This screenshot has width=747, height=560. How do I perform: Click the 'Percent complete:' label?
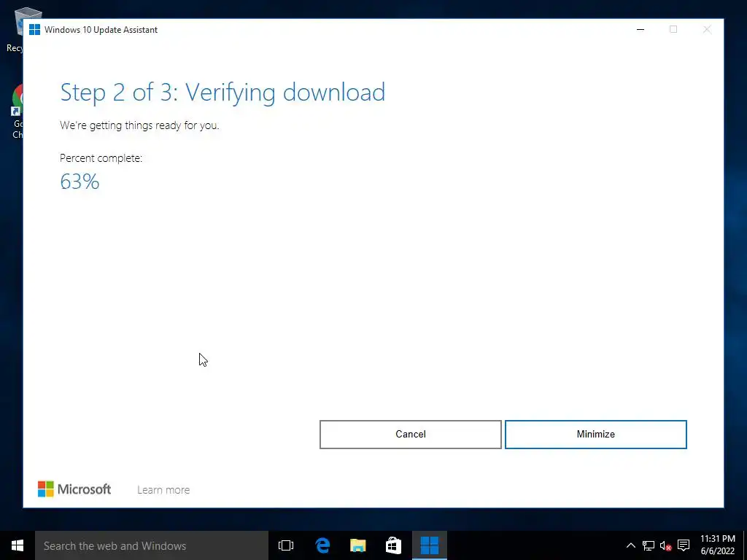tap(101, 158)
